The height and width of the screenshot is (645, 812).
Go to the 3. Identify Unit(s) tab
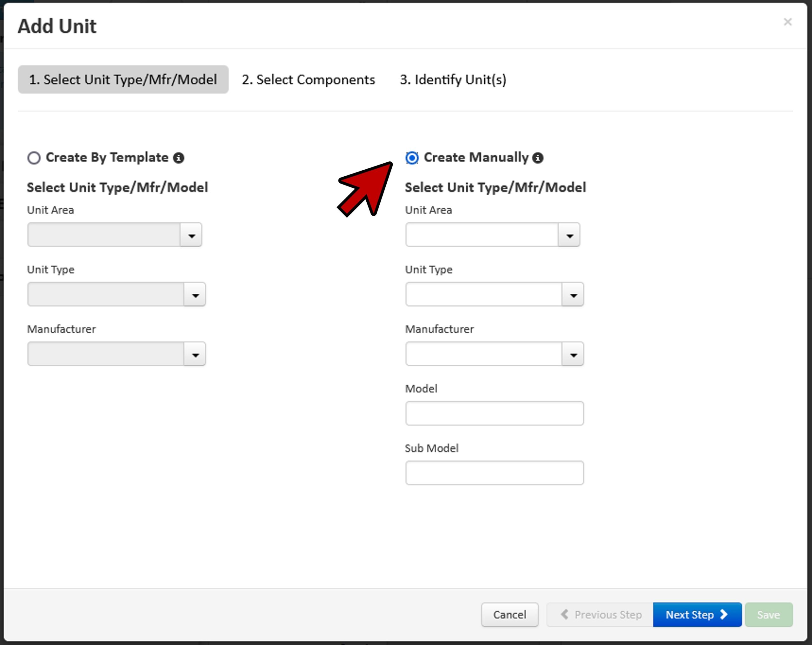pyautogui.click(x=453, y=80)
